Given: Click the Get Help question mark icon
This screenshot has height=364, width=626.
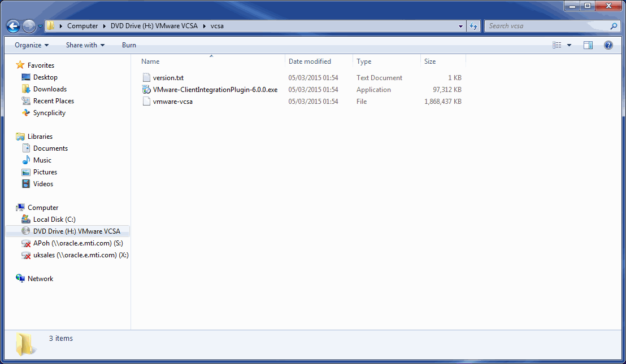Looking at the screenshot, I should (608, 45).
